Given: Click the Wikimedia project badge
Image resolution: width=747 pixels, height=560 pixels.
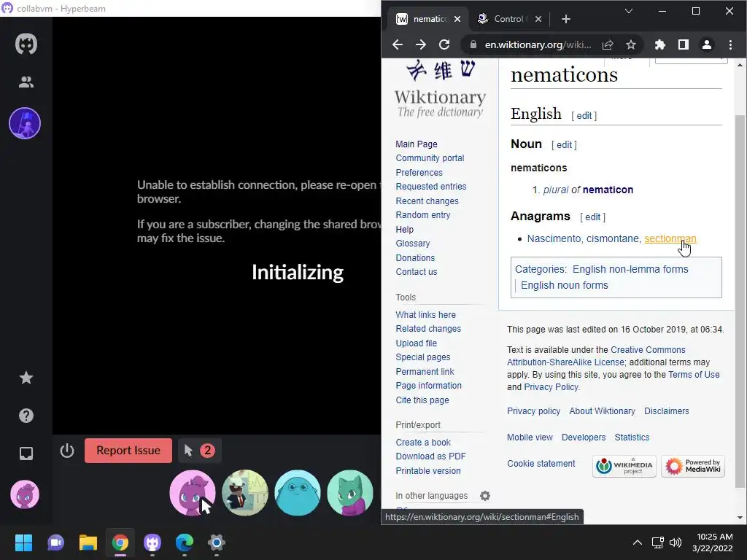Looking at the screenshot, I should point(624,466).
